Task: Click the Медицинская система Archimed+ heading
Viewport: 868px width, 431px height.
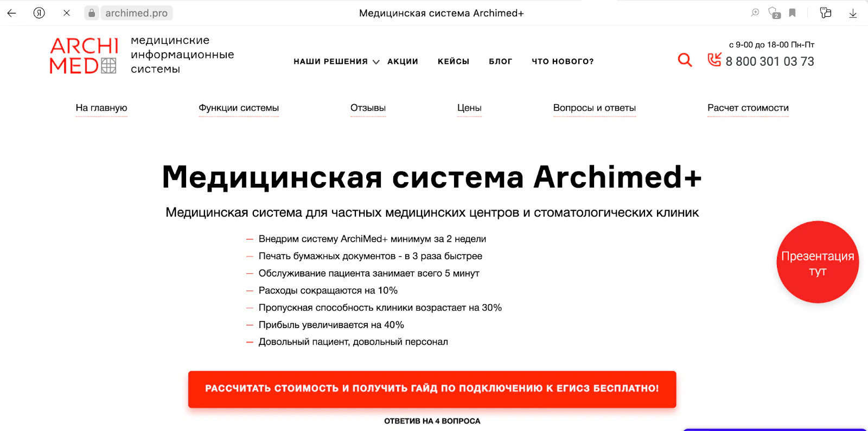Action: point(432,177)
